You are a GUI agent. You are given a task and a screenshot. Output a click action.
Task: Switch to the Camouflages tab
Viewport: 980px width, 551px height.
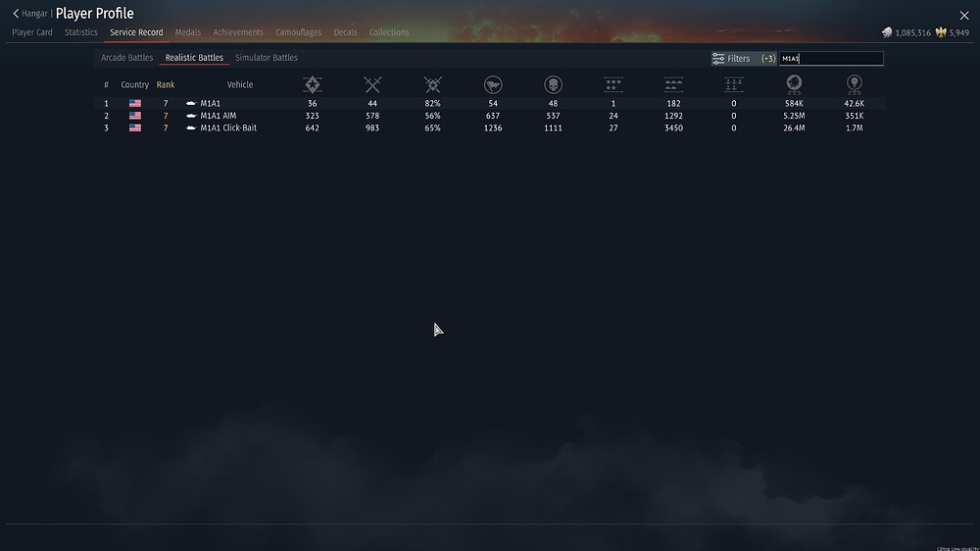pyautogui.click(x=299, y=32)
